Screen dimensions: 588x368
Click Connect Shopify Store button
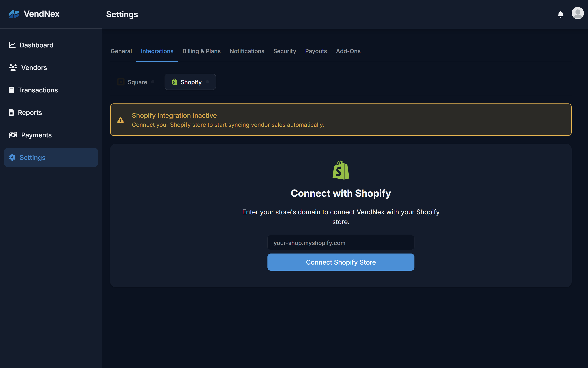pyautogui.click(x=341, y=262)
